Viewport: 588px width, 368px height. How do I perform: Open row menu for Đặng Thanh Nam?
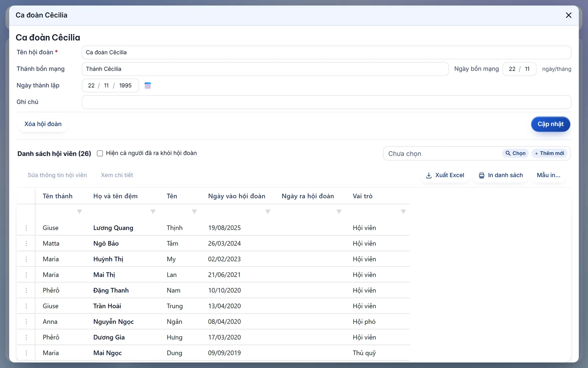pyautogui.click(x=26, y=290)
